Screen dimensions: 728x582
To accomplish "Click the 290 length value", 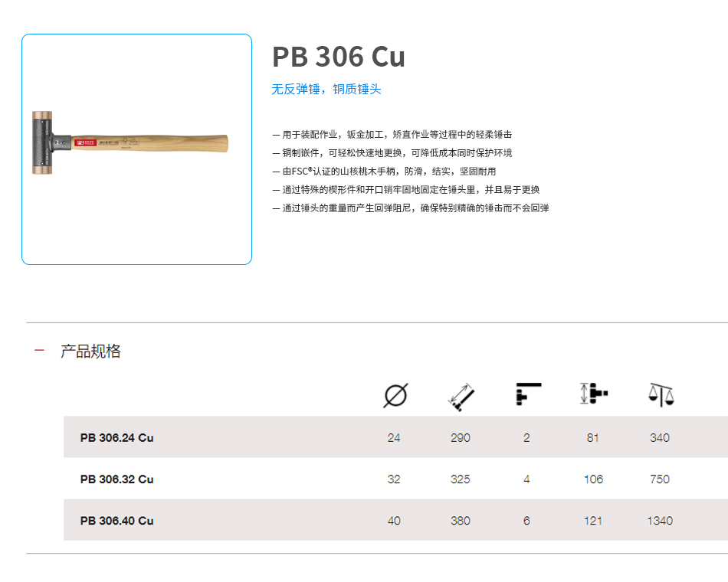I will (x=460, y=438).
